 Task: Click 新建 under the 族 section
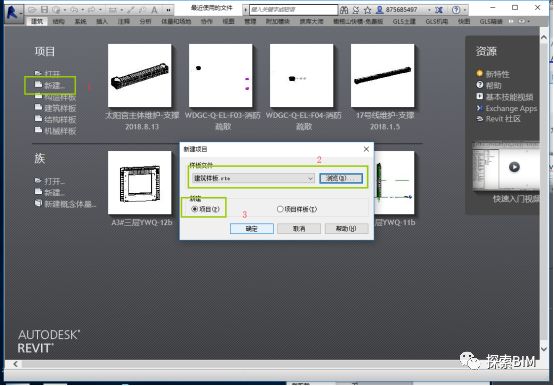(x=50, y=192)
